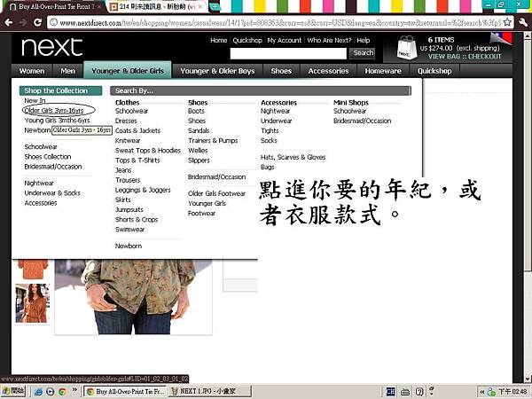Open Bridesmaid/Occasion under Mini Shops
Screen dimensions: 532x399
(x=363, y=121)
